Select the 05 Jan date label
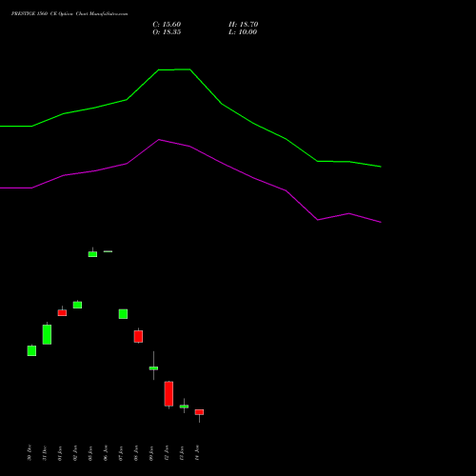Viewport: 476px width, 476px height. pos(90,452)
